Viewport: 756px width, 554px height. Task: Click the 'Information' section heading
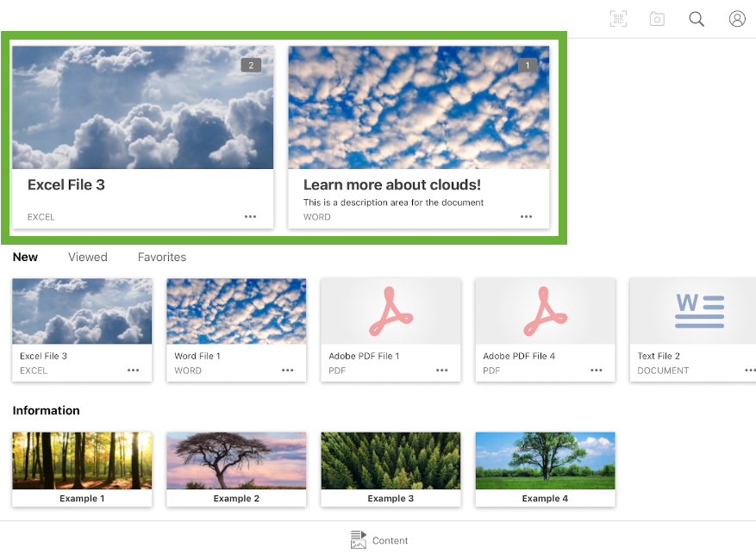pyautogui.click(x=47, y=410)
